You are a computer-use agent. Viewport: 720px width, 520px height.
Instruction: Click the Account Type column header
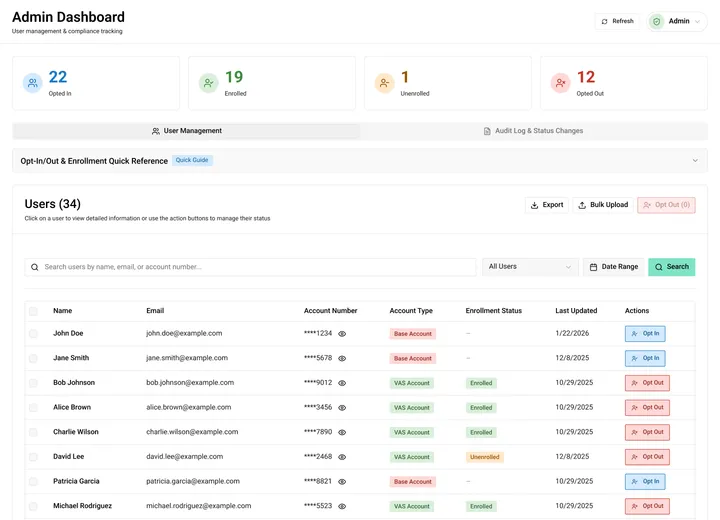(411, 311)
